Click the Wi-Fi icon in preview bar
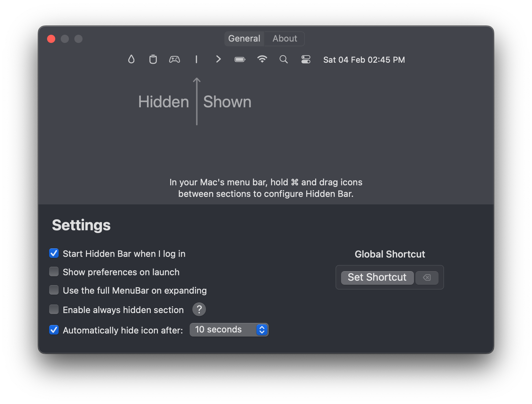Viewport: 532px width, 404px height. pos(262,59)
